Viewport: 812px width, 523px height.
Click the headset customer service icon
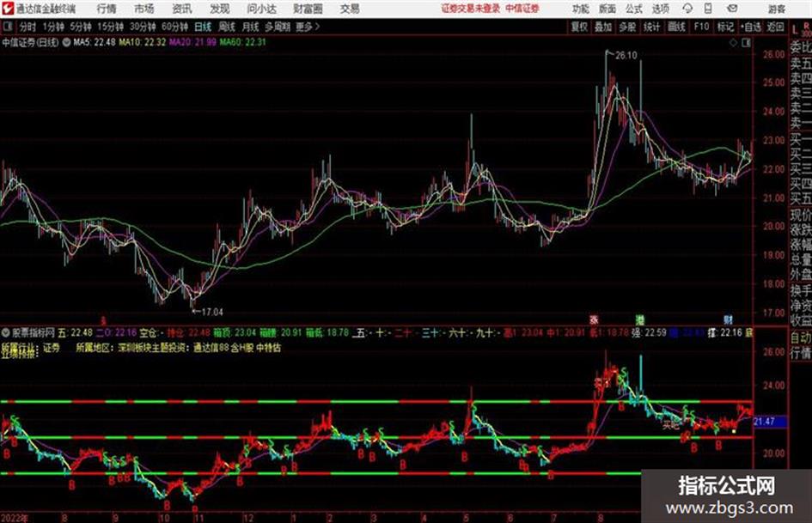687,9
